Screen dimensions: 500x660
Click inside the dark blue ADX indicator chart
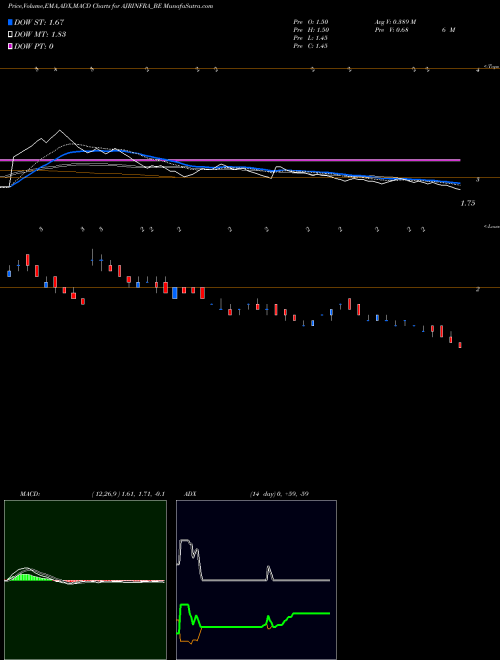256,580
